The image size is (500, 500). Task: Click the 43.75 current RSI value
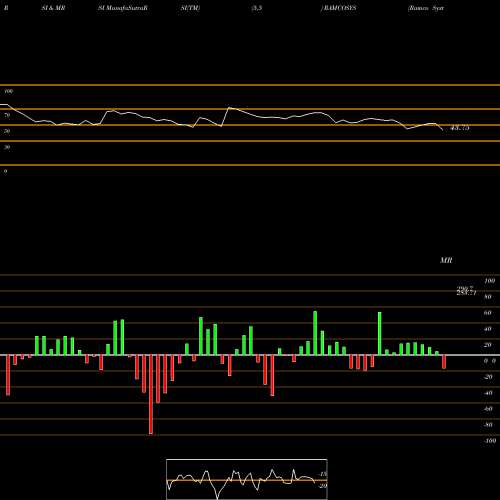460,128
